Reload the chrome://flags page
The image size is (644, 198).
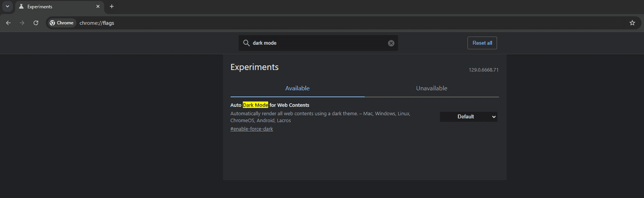coord(36,23)
